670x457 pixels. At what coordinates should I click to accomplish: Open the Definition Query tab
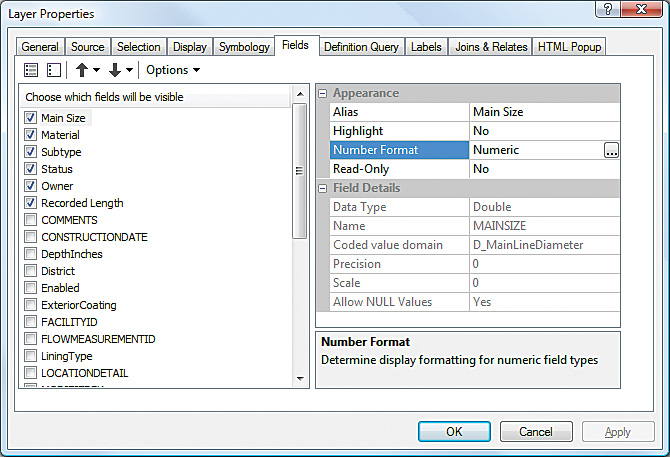[x=361, y=47]
